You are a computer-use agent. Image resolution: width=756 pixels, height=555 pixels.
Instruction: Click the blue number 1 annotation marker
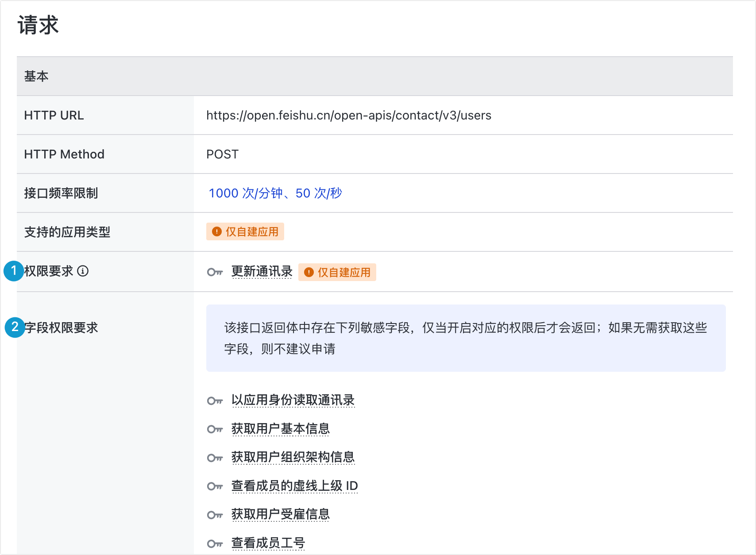pyautogui.click(x=14, y=271)
